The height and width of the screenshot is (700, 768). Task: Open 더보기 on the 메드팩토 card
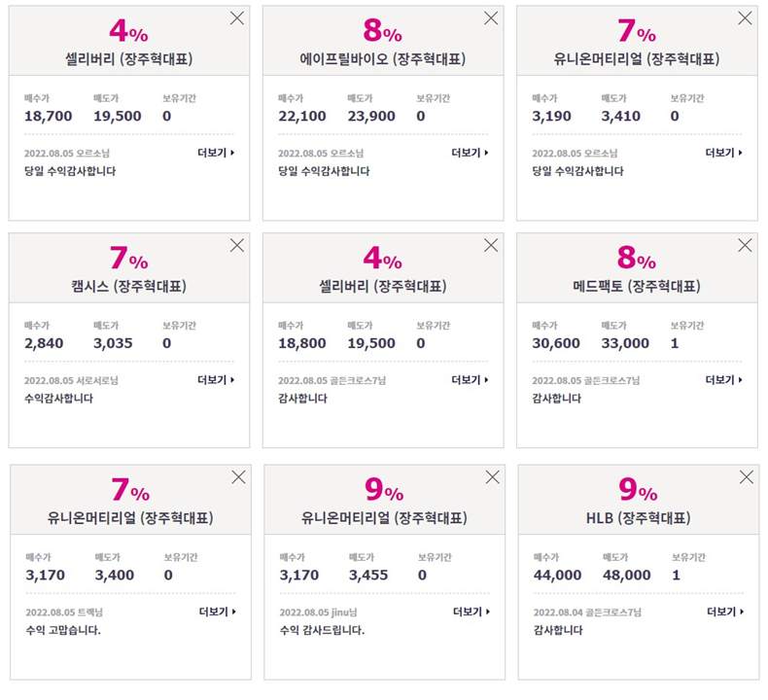[x=724, y=380]
